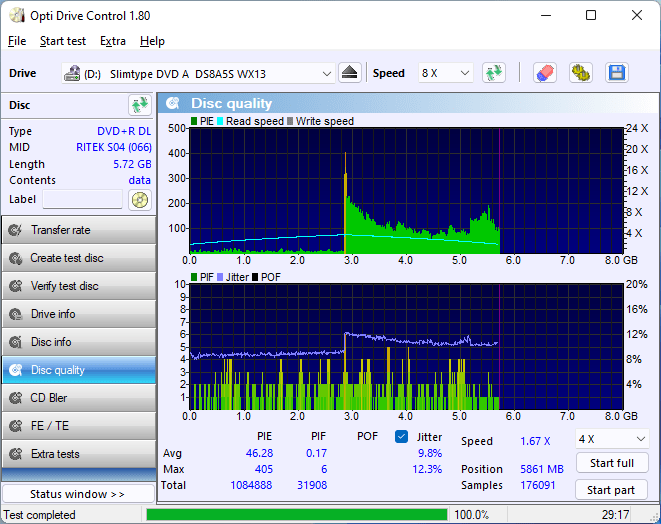The height and width of the screenshot is (524, 661).
Task: Click the disc Label input field
Action: (x=82, y=200)
